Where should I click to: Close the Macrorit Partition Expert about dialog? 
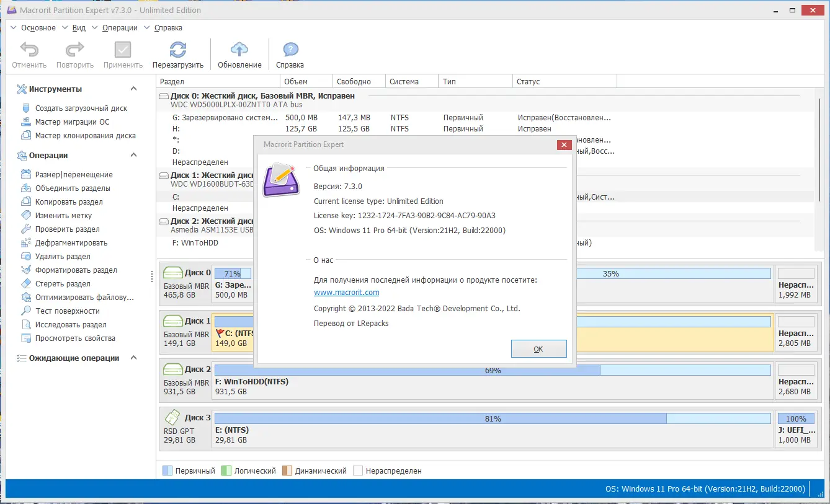(x=564, y=145)
